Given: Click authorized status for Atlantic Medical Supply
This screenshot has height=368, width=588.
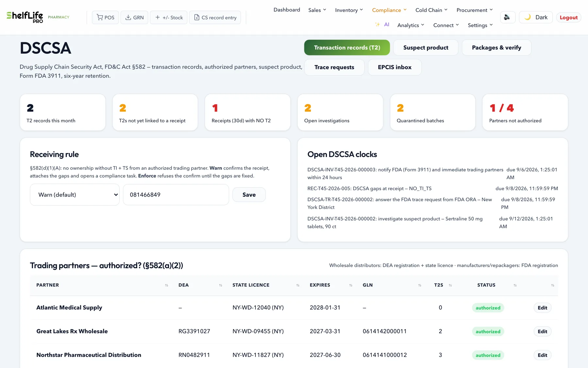Looking at the screenshot, I should click(x=488, y=308).
